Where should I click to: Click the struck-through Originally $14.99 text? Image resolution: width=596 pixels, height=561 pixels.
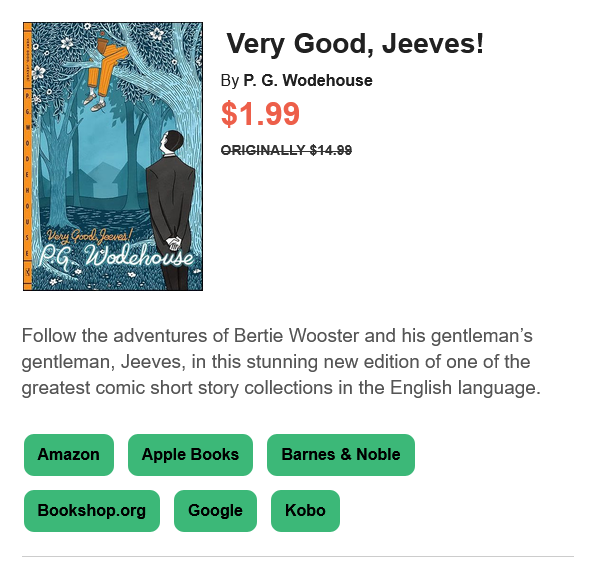[286, 150]
